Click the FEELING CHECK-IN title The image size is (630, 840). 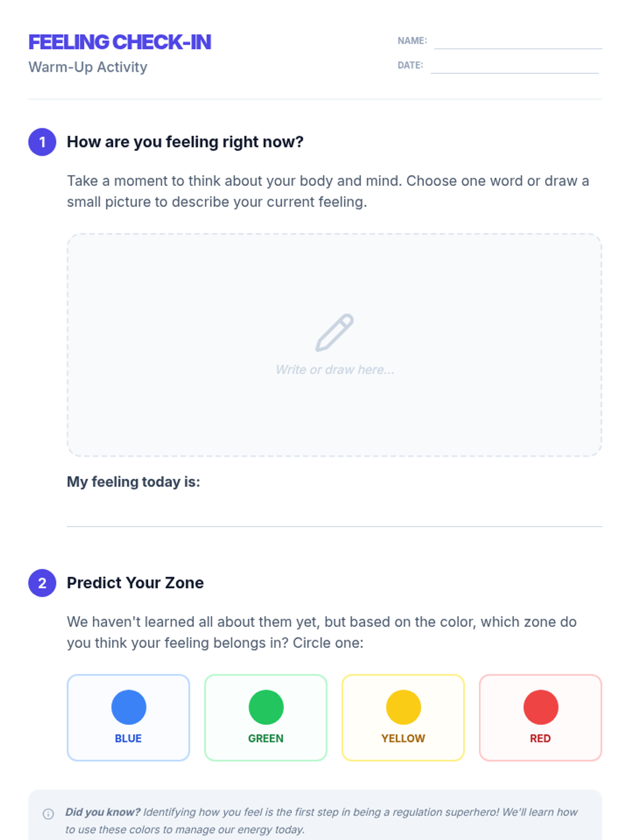coord(120,42)
